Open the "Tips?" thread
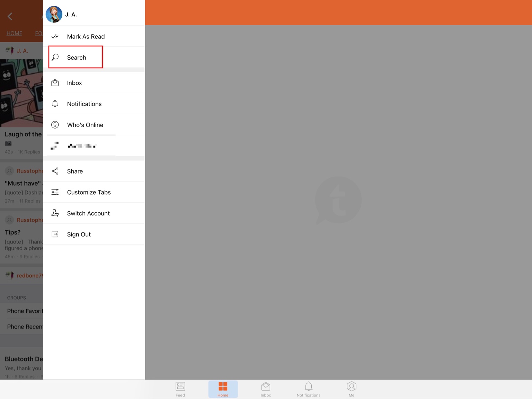Viewport: 532px width, 399px height. (x=13, y=232)
